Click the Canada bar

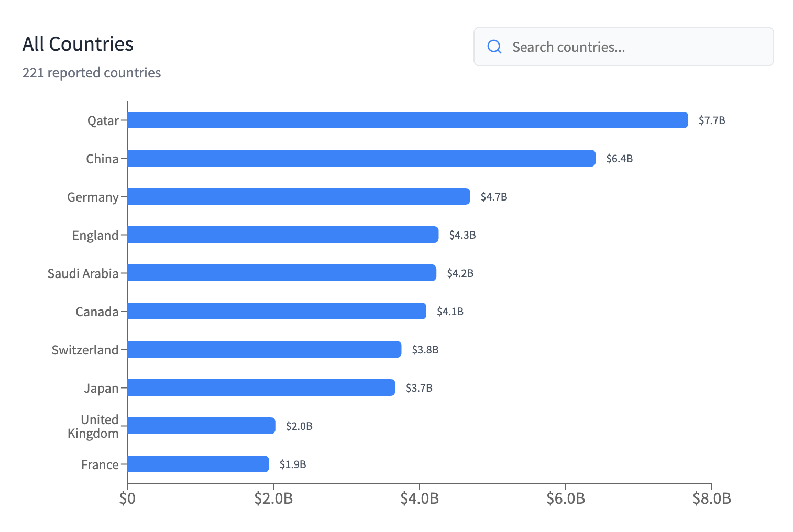point(277,311)
